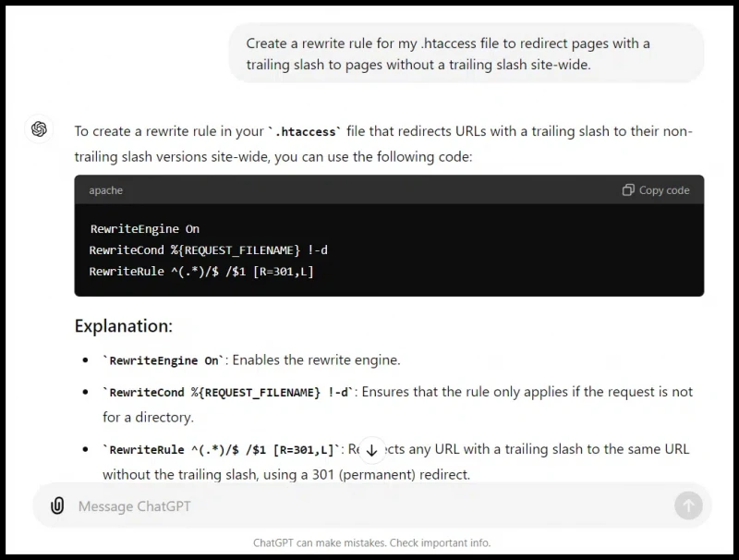Click the '301 (permanent) redirect' text
The width and height of the screenshot is (739, 560).
pos(390,474)
